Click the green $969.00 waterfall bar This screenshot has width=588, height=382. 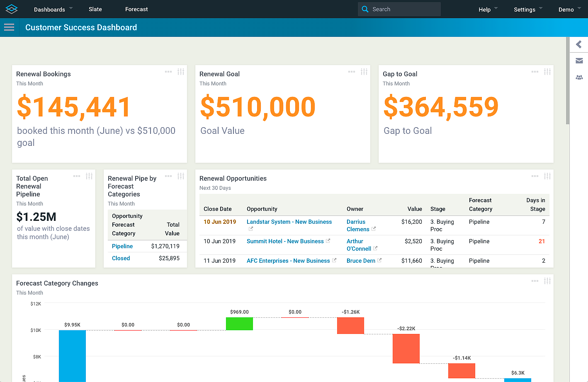[239, 324]
